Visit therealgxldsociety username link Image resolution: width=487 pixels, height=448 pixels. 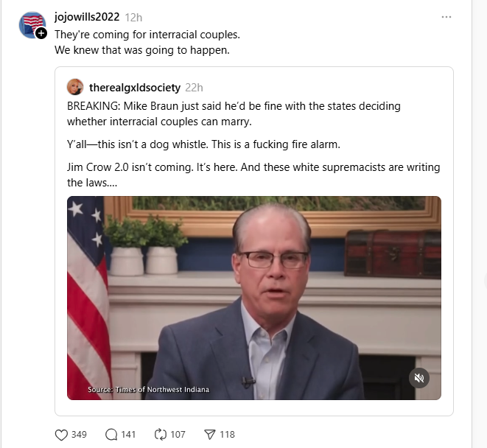(135, 88)
